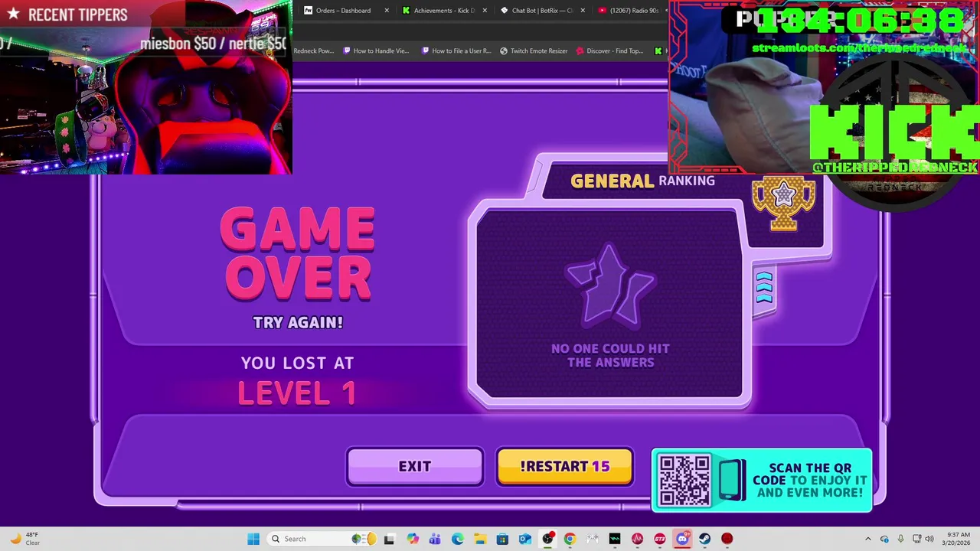Open Task View from taskbar

tap(389, 539)
